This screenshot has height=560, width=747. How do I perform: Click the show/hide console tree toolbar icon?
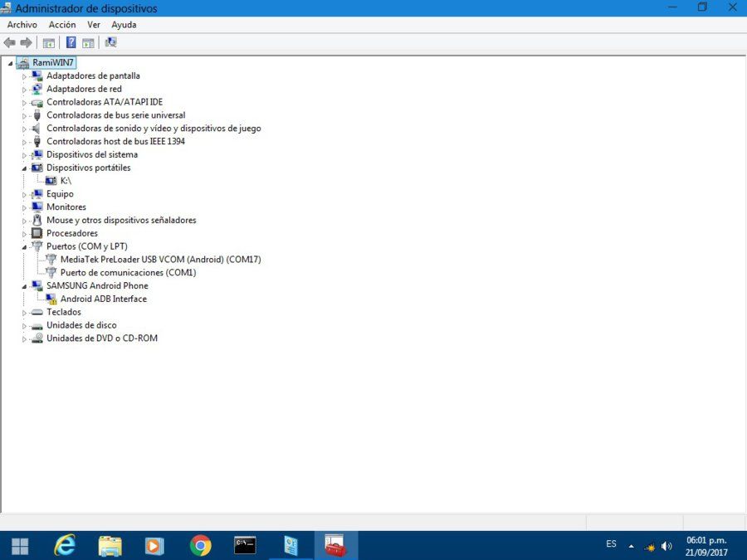[x=49, y=43]
